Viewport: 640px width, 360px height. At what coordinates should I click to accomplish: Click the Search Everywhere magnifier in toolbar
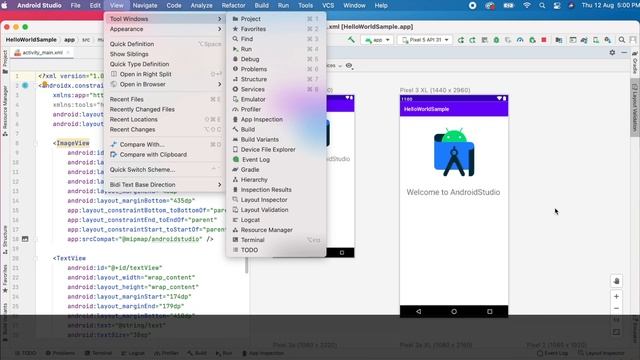point(622,40)
